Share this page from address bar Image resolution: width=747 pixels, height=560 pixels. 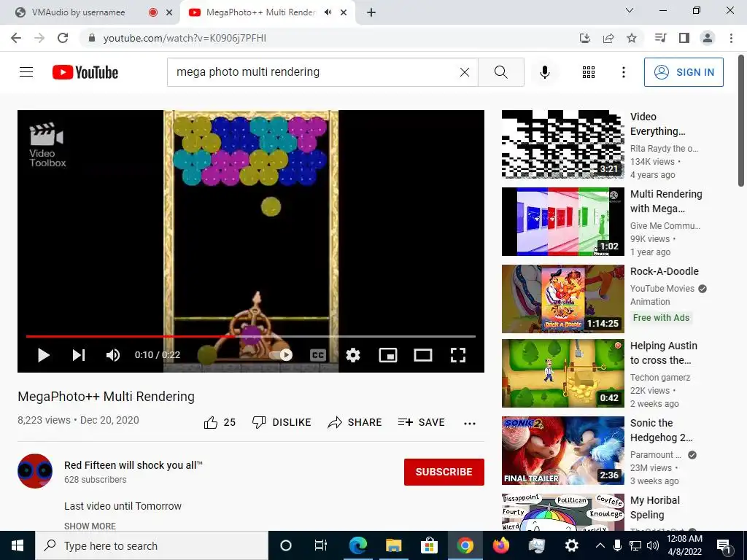[x=608, y=38]
